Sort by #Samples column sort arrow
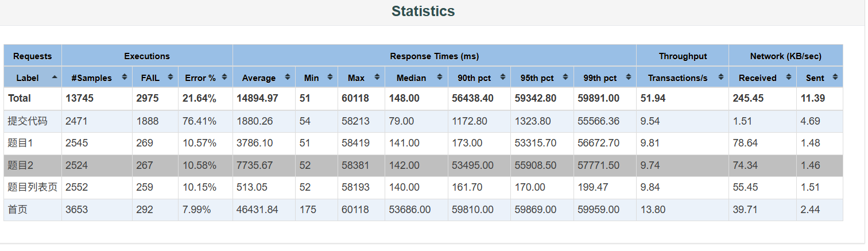 [x=125, y=77]
